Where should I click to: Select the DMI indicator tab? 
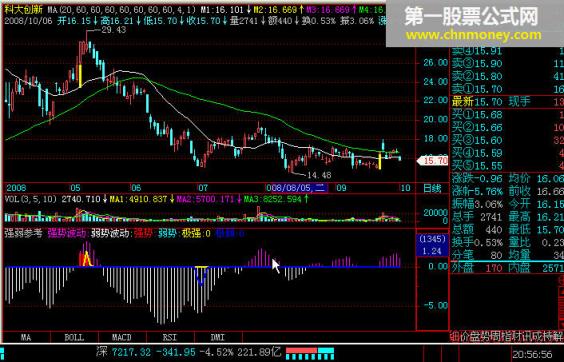(218, 338)
